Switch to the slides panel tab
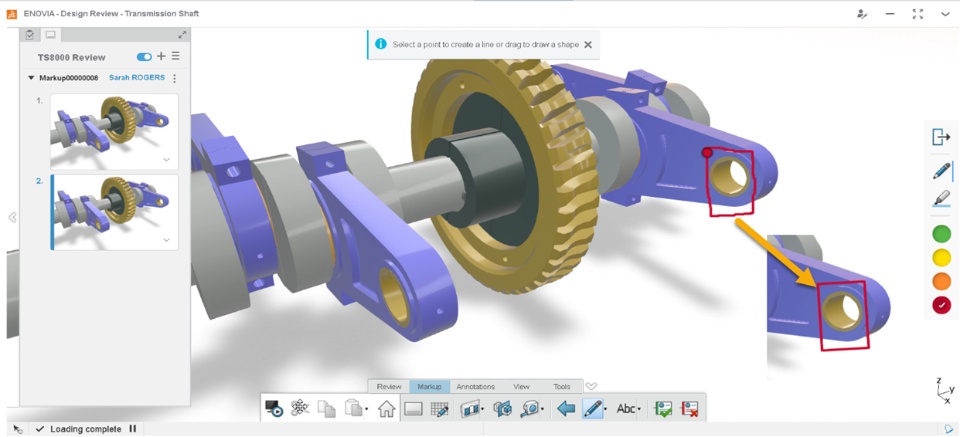The height and width of the screenshot is (437, 960). click(x=51, y=35)
